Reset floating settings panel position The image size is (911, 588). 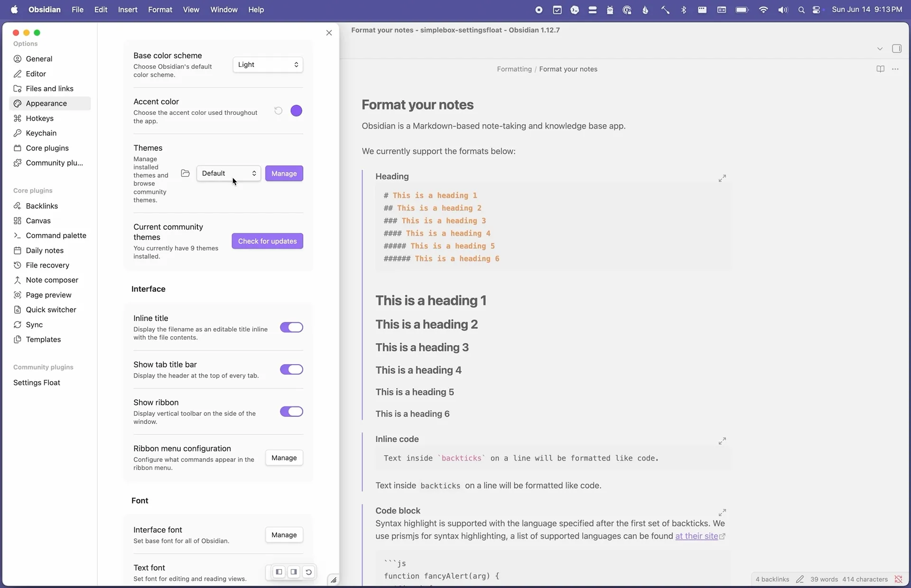click(x=308, y=572)
